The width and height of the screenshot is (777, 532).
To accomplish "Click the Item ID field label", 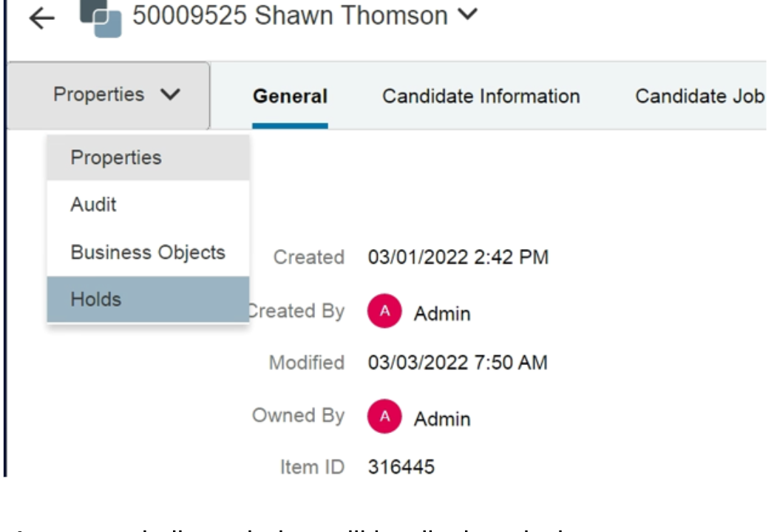I will pos(312,467).
